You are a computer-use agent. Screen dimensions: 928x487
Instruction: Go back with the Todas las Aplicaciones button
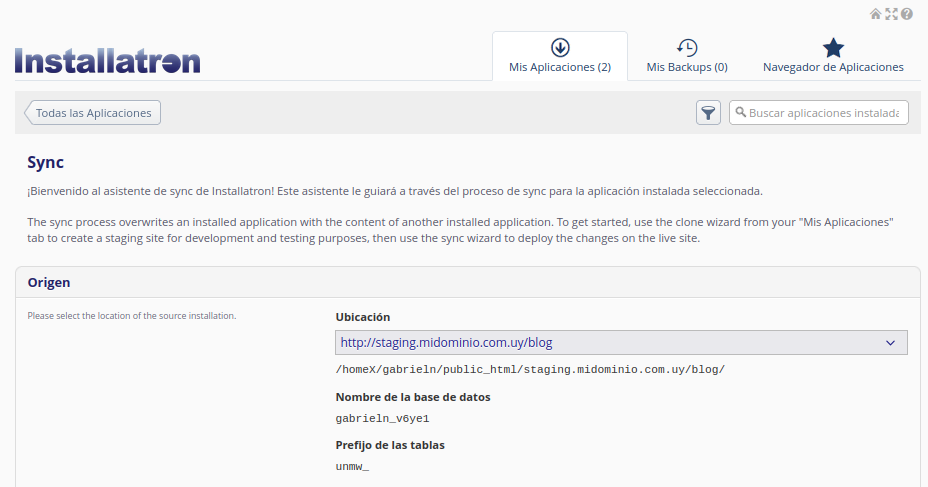tap(93, 113)
